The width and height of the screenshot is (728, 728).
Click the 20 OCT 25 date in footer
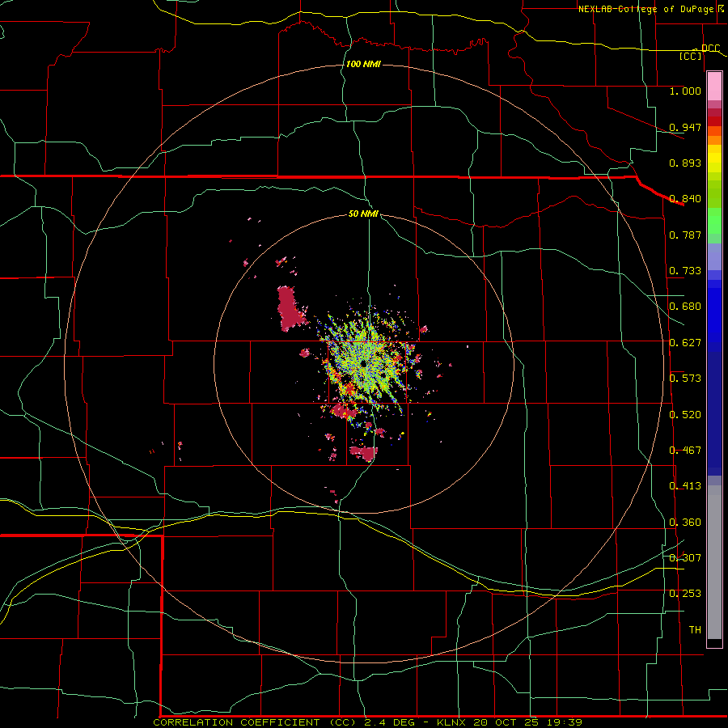click(x=506, y=722)
